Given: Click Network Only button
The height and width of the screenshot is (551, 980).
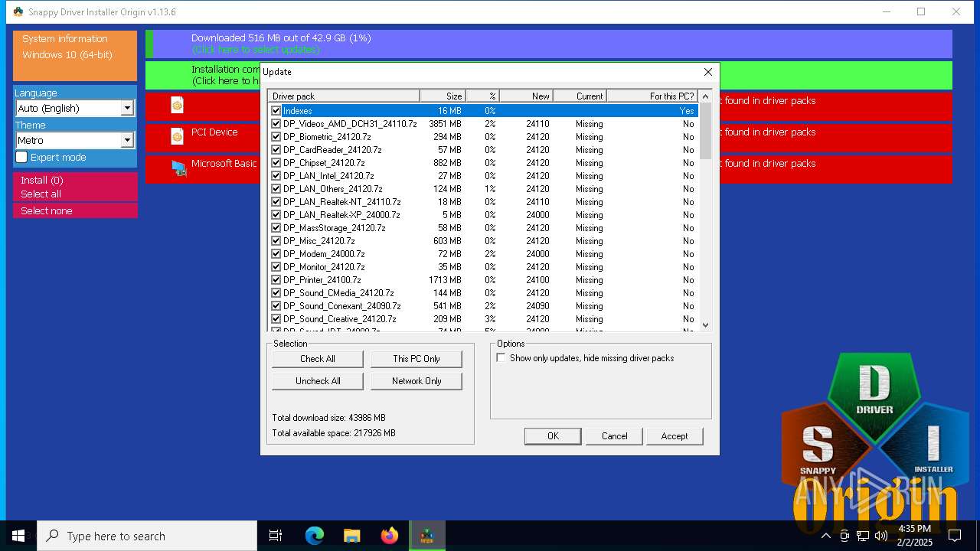Looking at the screenshot, I should (x=416, y=381).
